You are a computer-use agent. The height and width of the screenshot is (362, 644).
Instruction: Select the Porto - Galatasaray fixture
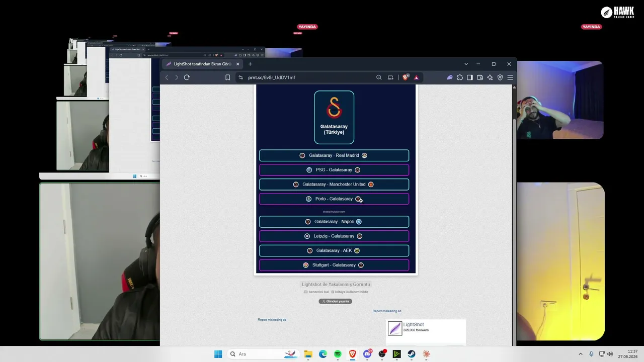click(x=334, y=199)
